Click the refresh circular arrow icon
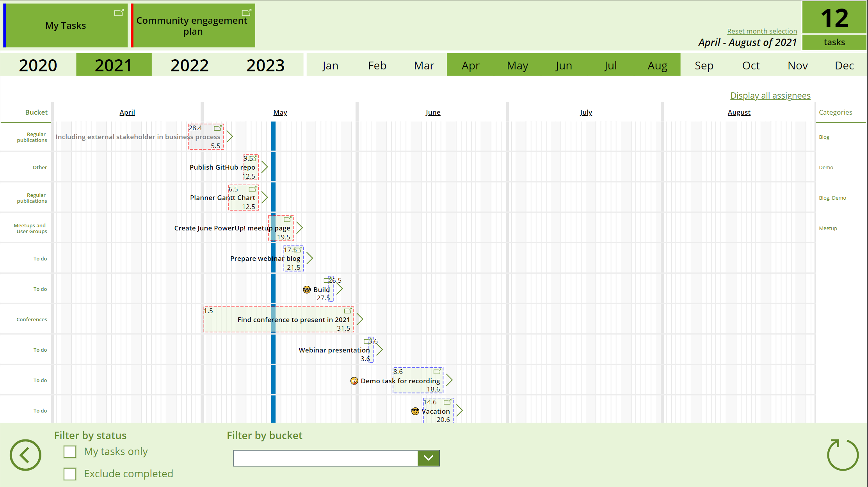The height and width of the screenshot is (487, 868). (x=842, y=455)
